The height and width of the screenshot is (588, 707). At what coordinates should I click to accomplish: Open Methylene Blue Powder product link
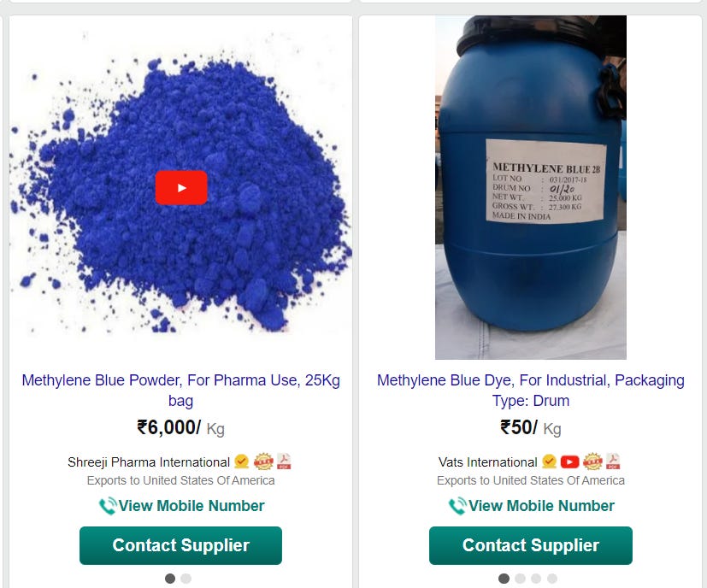click(180, 390)
